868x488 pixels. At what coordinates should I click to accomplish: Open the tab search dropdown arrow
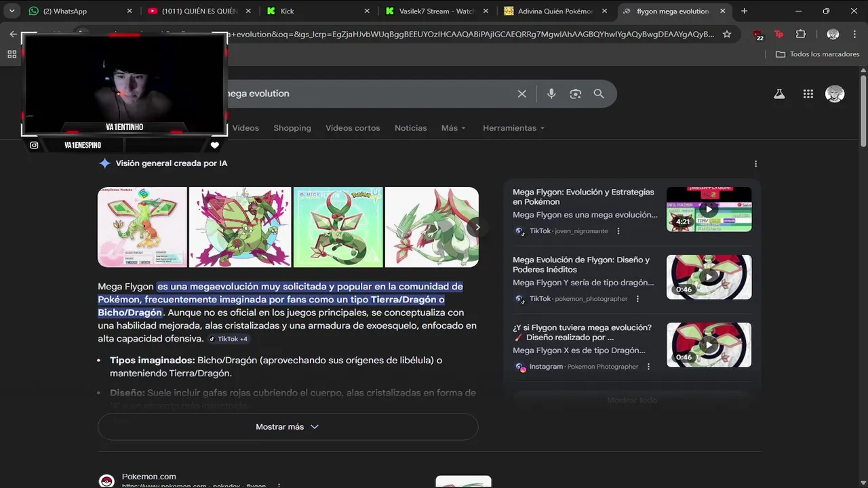click(12, 11)
